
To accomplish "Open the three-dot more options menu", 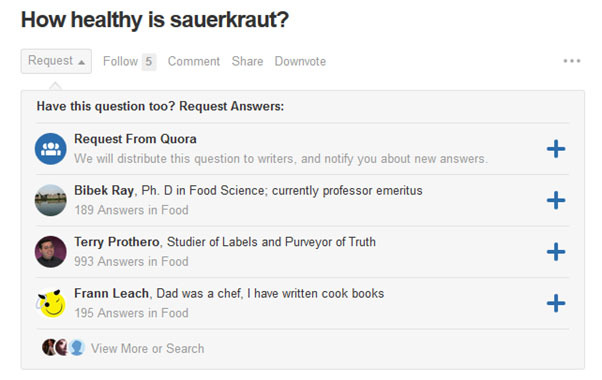I will point(572,61).
